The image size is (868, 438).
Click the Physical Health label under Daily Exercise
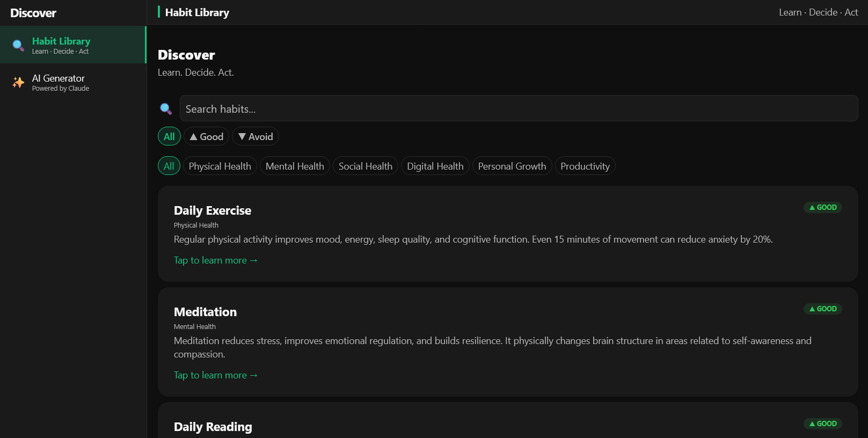[x=196, y=225]
